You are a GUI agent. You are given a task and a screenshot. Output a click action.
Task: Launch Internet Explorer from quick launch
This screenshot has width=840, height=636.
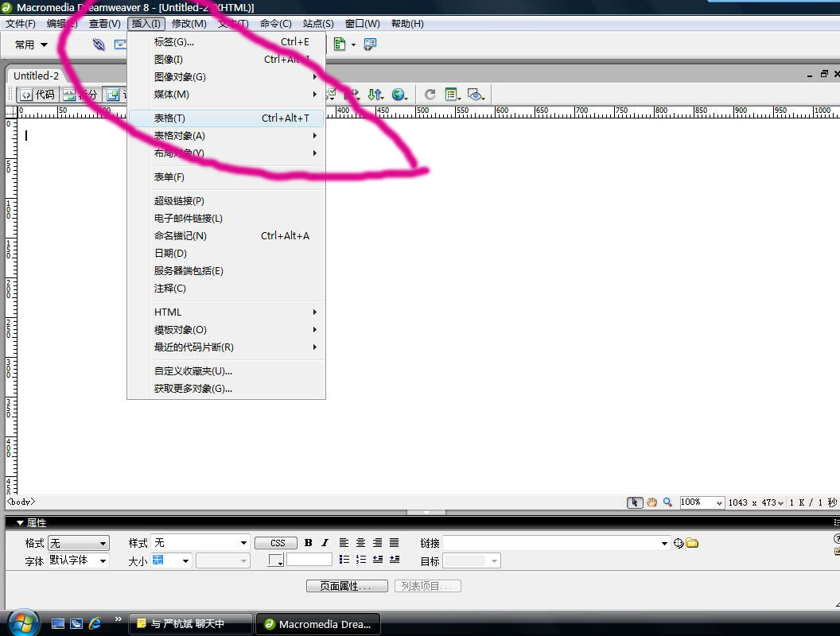click(95, 623)
